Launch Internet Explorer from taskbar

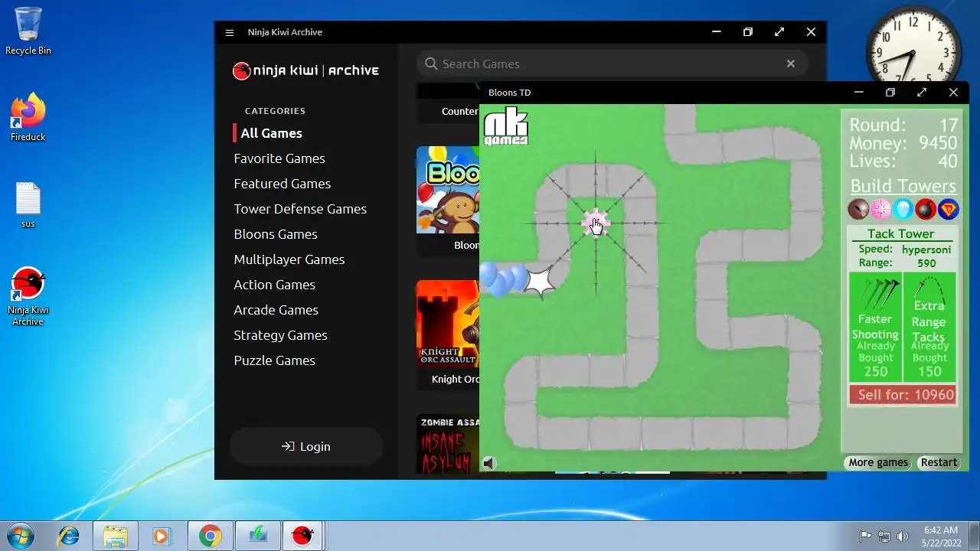[x=68, y=536]
